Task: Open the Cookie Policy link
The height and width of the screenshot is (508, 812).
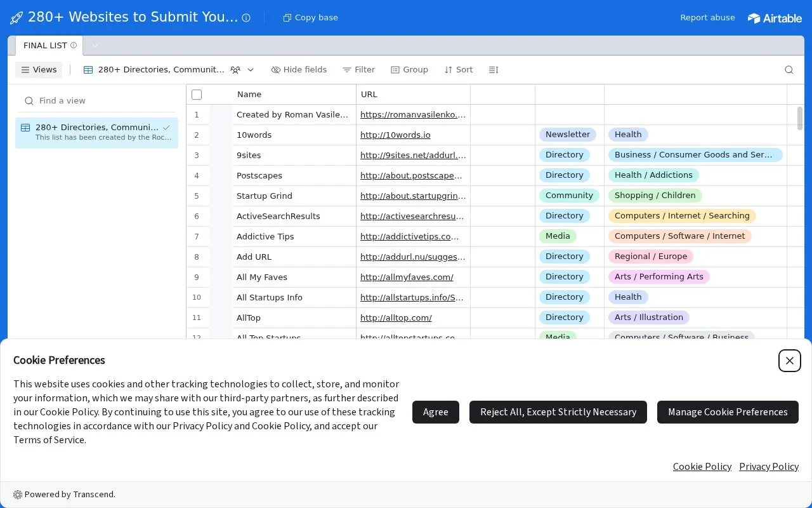Action: point(702,467)
